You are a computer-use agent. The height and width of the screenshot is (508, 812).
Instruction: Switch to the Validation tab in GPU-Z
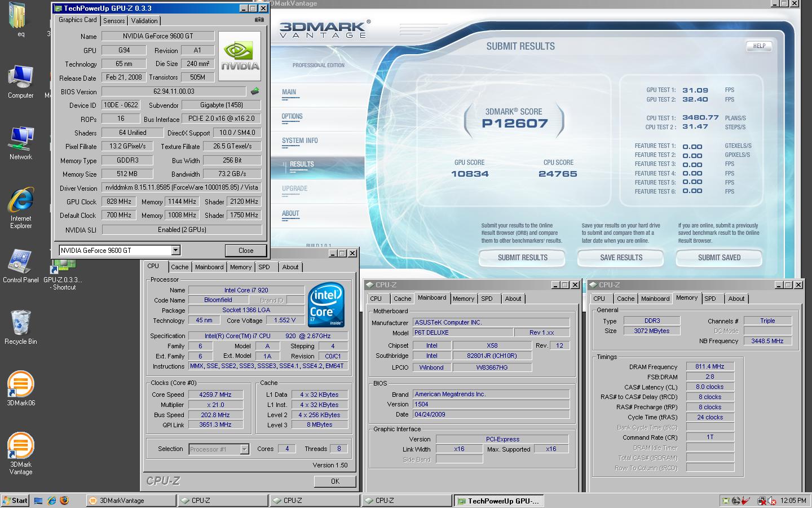[144, 21]
